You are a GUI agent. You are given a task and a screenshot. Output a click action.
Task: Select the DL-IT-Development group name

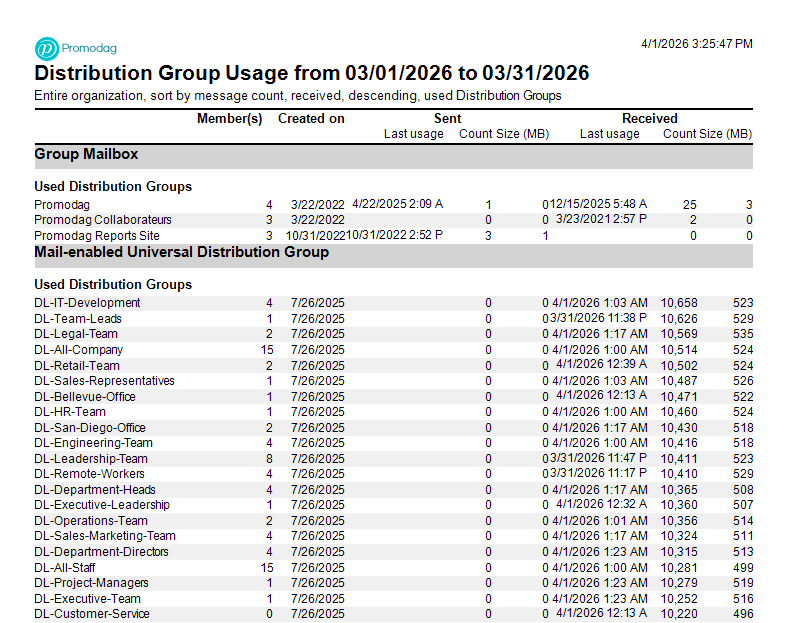87,303
